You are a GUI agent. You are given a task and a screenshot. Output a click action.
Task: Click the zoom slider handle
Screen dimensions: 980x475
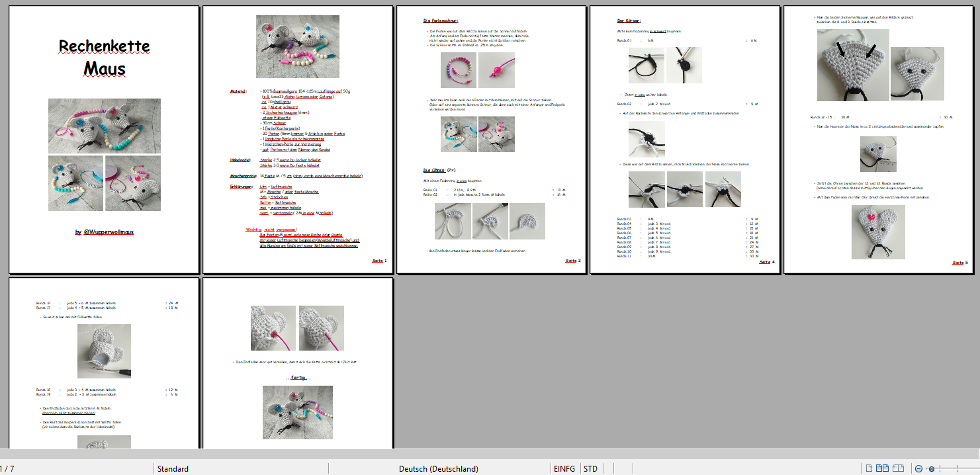tap(932, 468)
